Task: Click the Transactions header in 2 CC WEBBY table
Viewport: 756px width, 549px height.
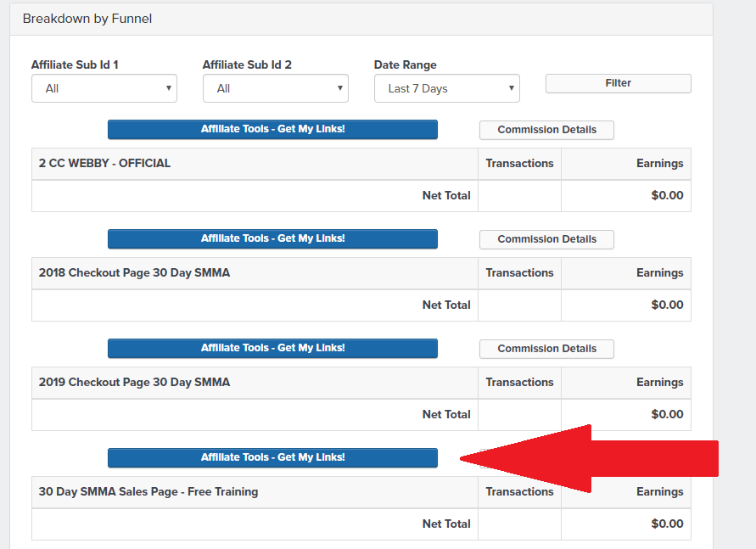Action: (519, 164)
